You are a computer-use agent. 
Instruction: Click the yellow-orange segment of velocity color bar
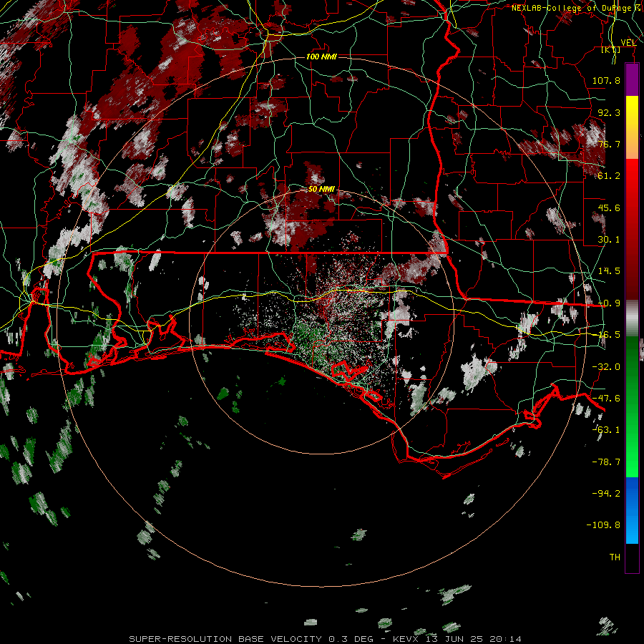tap(632, 127)
